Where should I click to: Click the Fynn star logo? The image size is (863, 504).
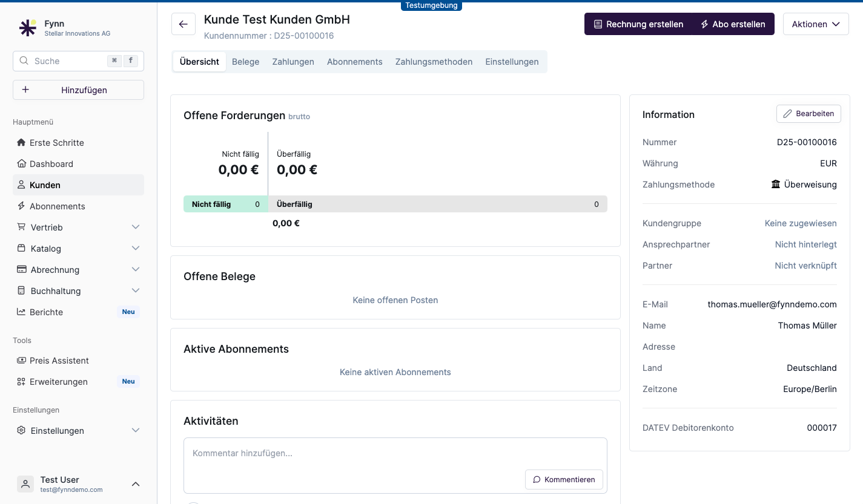pyautogui.click(x=27, y=28)
